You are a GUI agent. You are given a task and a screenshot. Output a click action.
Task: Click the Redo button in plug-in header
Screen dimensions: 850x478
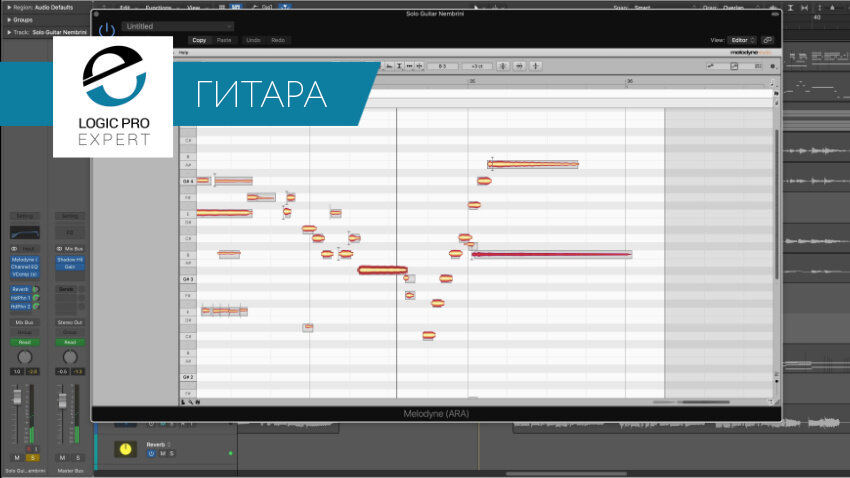[278, 40]
